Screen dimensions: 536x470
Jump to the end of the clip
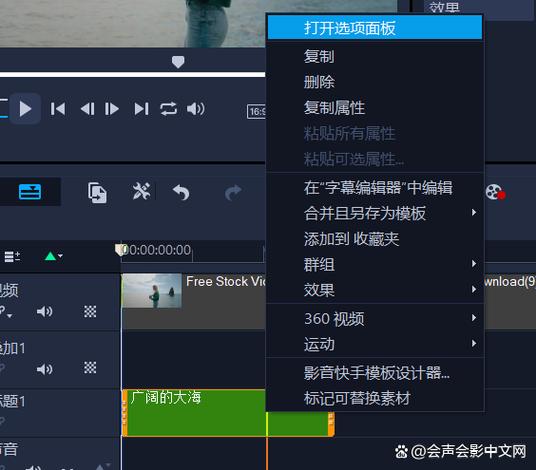coord(142,109)
